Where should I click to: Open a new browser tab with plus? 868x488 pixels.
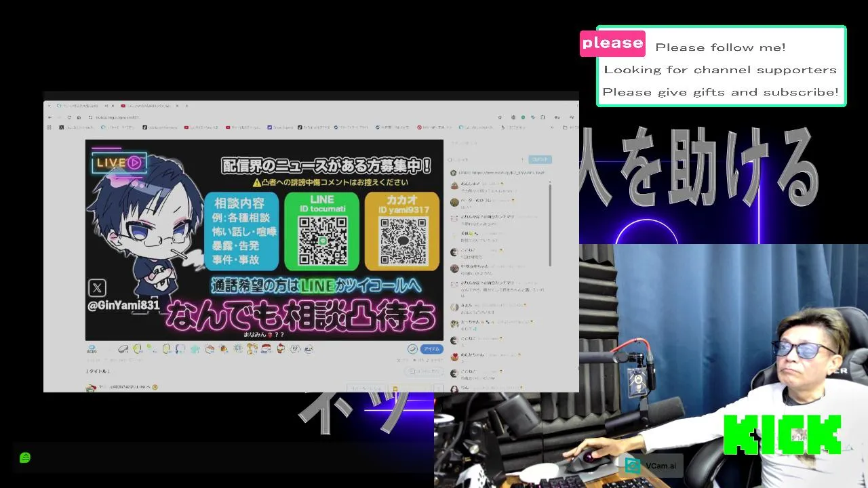point(187,106)
